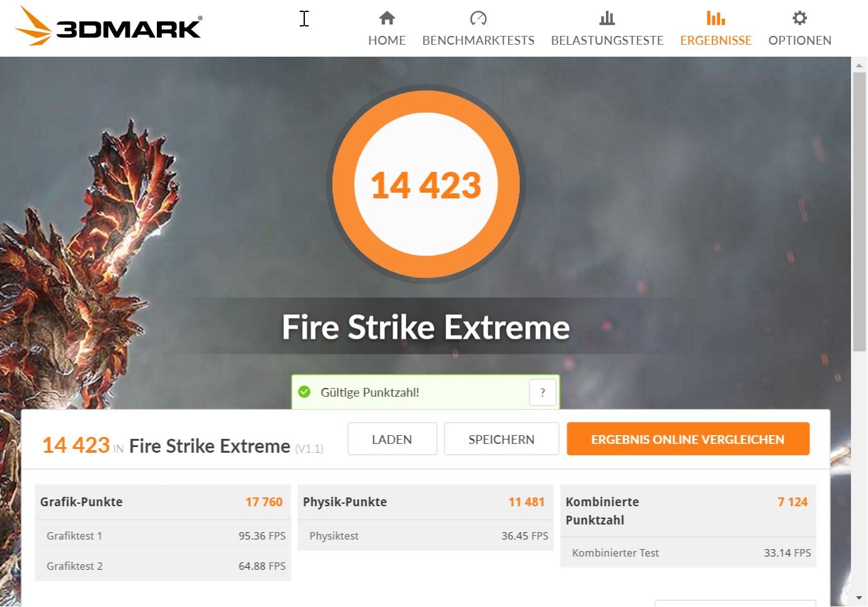
Task: Go to BELASTUNGSTESTE tab label
Action: [x=607, y=40]
